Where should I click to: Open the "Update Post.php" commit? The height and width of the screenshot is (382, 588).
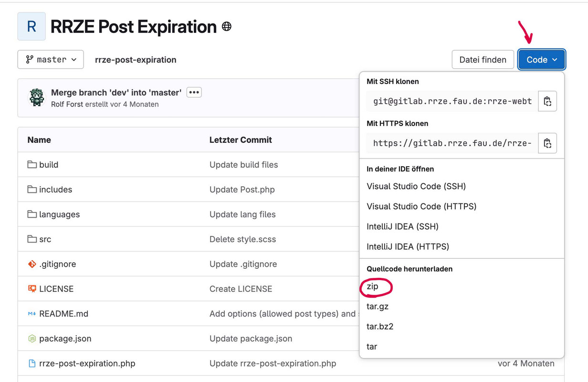[242, 190]
